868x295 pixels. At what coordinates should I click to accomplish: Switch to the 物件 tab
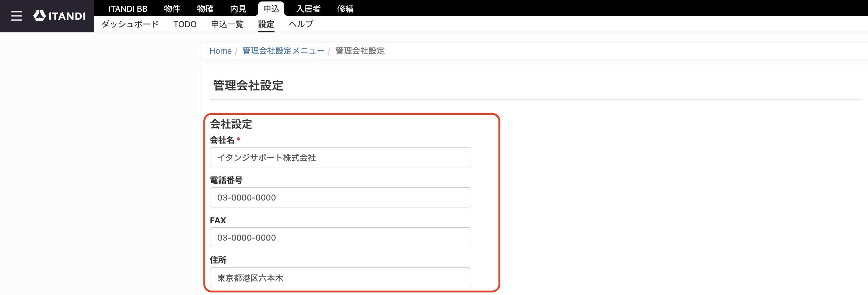[x=172, y=9]
